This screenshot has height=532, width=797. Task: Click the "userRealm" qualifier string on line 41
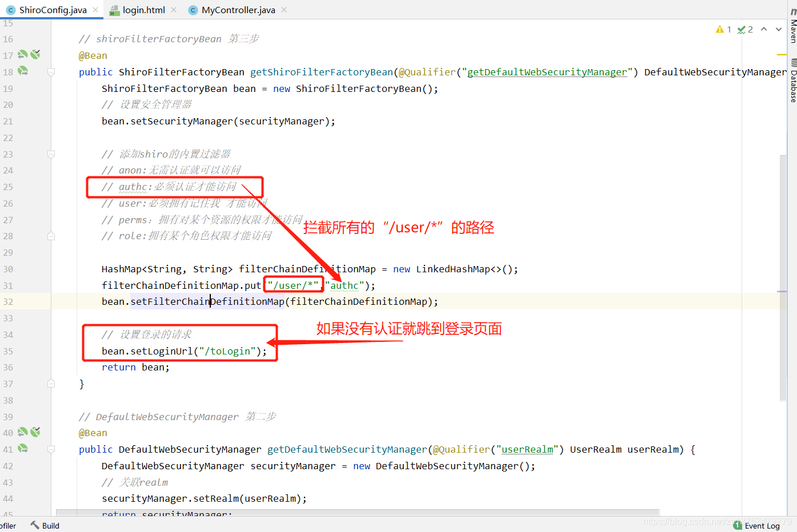click(x=527, y=449)
